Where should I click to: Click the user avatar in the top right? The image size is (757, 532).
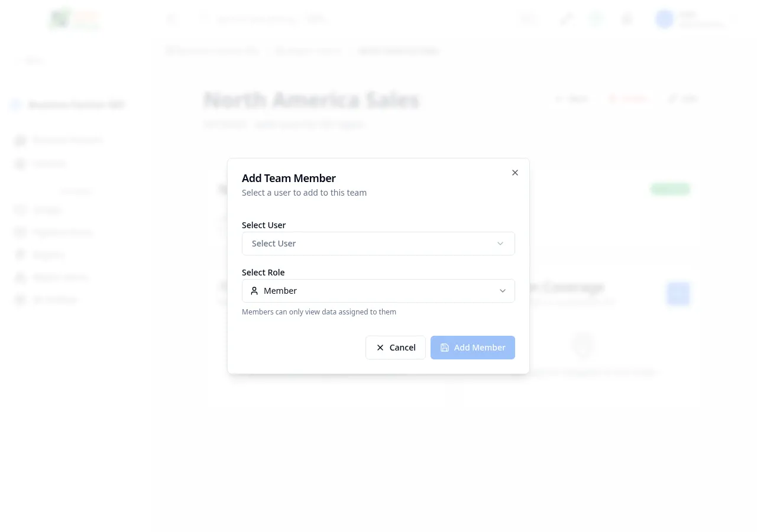click(x=664, y=19)
